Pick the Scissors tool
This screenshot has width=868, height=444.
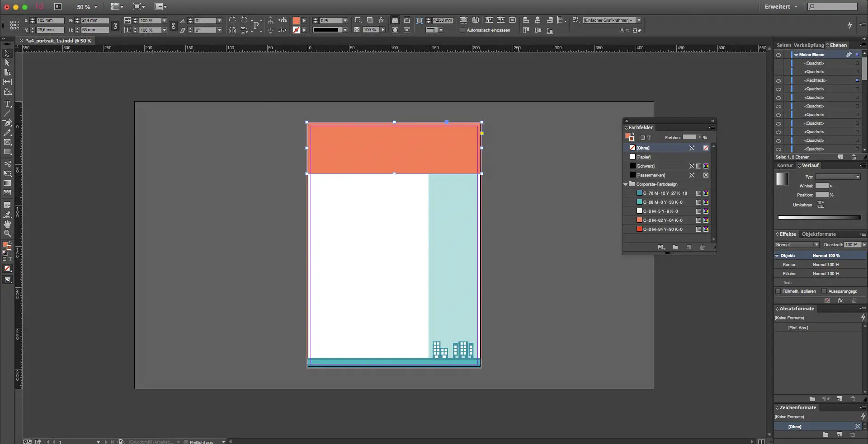7,164
